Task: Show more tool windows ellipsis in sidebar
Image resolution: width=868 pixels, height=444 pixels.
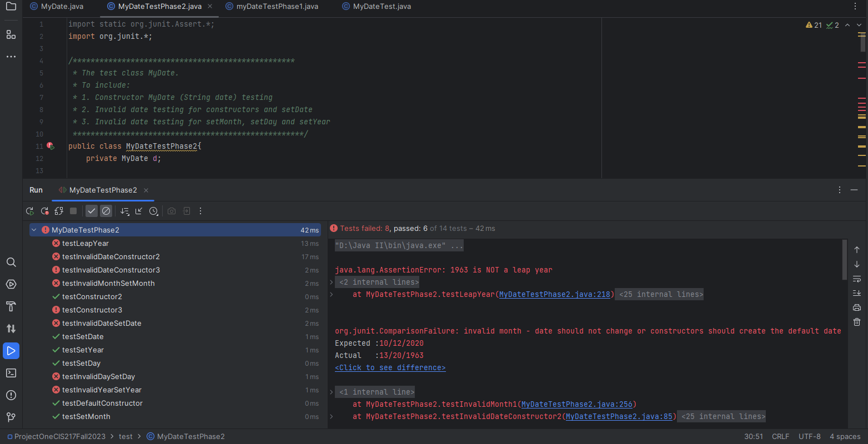Action: (11, 57)
